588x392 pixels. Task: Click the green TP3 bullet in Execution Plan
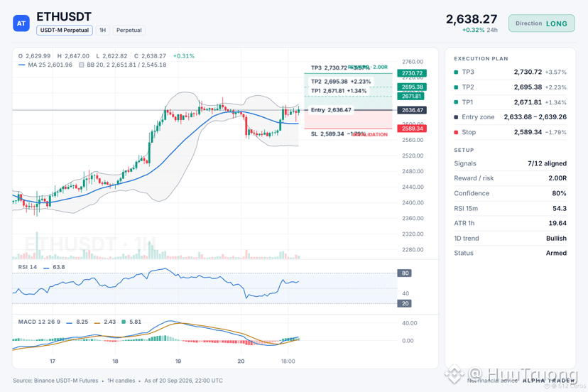pyautogui.click(x=456, y=72)
